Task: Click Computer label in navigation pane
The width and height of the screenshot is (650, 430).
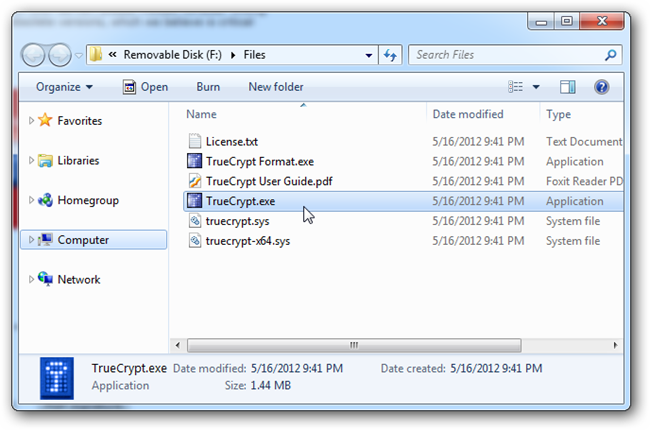Action: [x=83, y=240]
